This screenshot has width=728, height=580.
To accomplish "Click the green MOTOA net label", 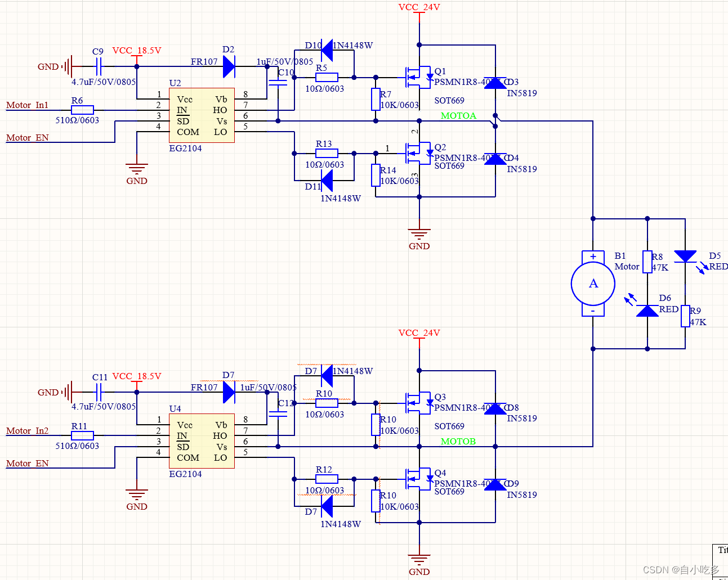I will pos(458,116).
